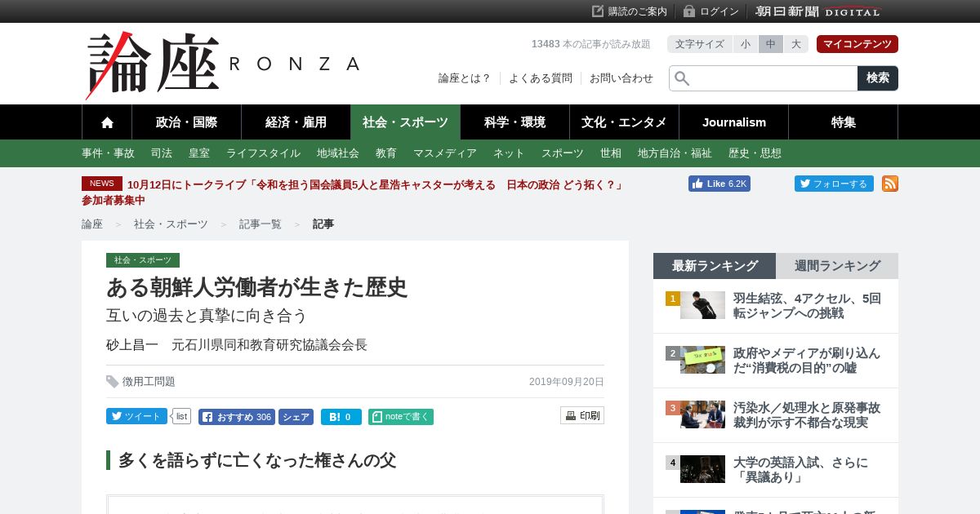The image size is (980, 514).
Task: Open 科学・環境 menu
Action: pos(514,122)
